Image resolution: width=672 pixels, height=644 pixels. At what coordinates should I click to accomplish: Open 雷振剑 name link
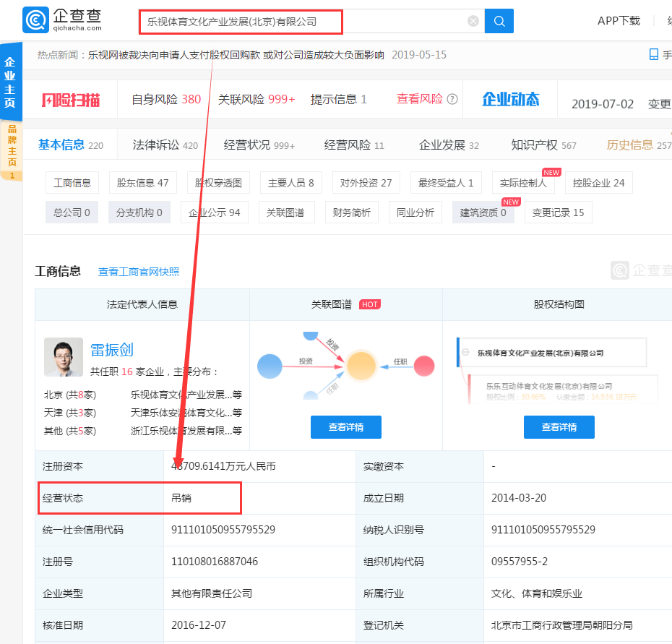[111, 349]
